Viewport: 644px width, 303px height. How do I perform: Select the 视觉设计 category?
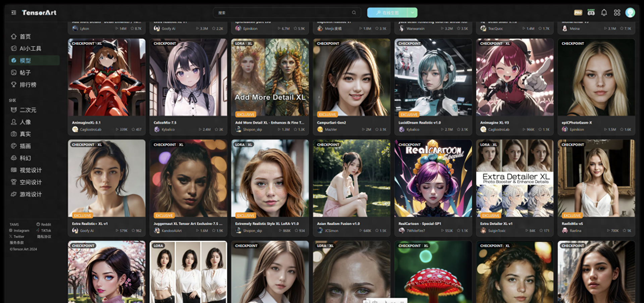click(x=34, y=170)
